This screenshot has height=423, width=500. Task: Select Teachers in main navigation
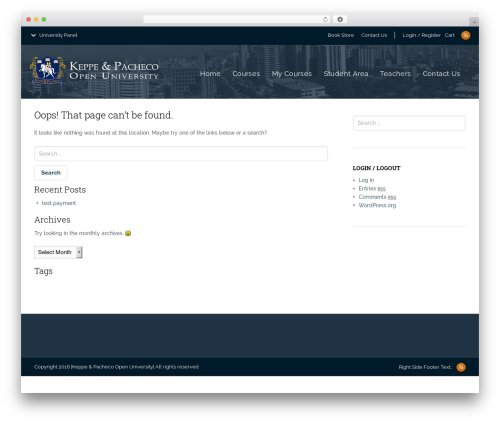(395, 73)
